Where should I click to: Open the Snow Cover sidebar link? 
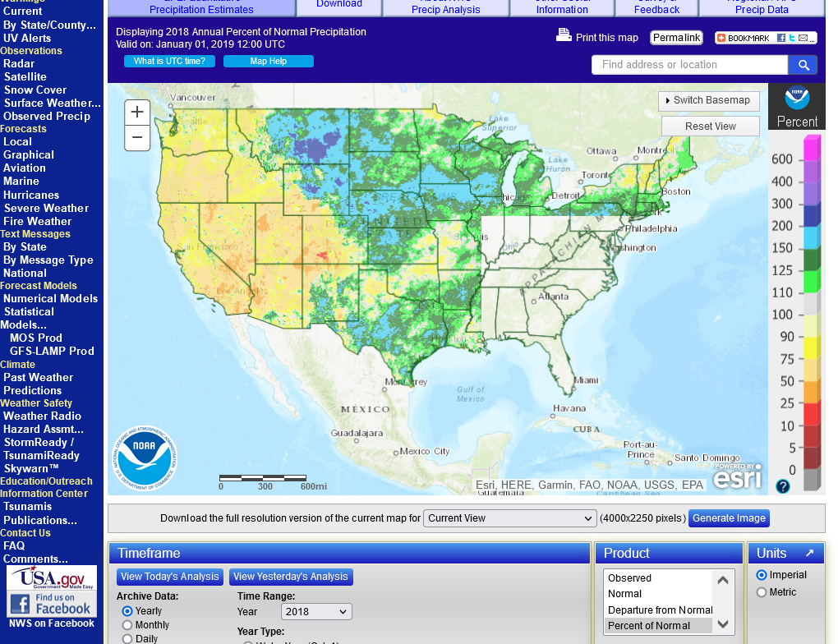35,90
